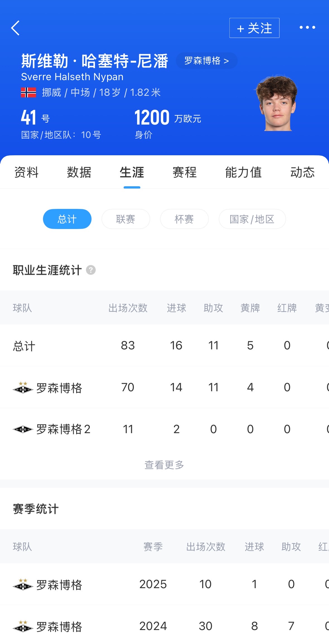Select the 总计 filter pill
This screenshot has height=644, width=329.
point(67,219)
